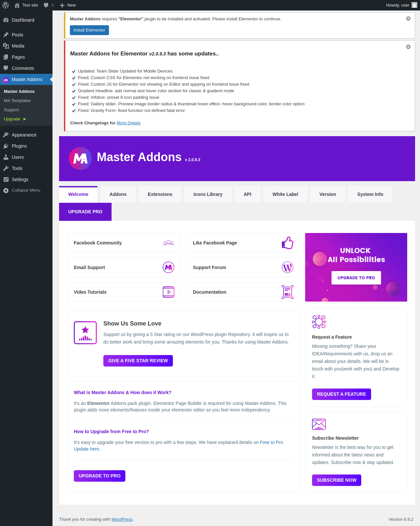Dismiss the plugin updates notice
This screenshot has width=420, height=526.
click(x=408, y=47)
